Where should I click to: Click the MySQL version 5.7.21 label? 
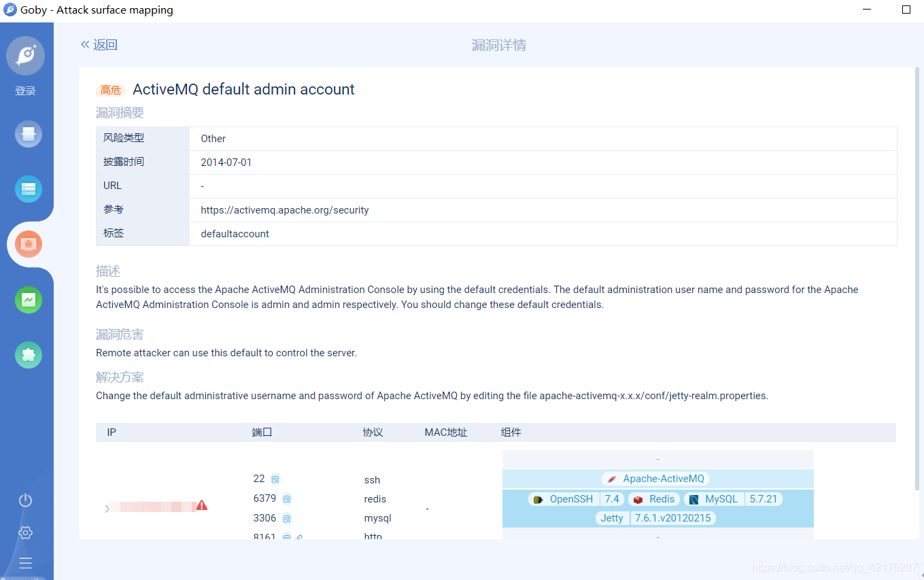click(x=764, y=499)
